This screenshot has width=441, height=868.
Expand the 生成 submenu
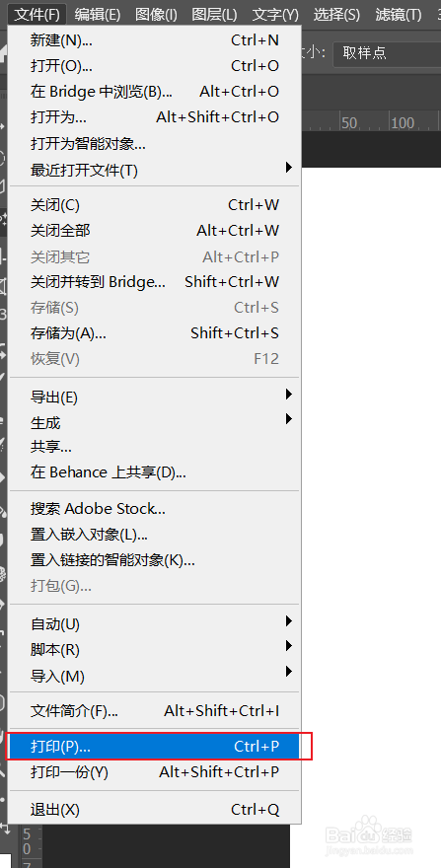pyautogui.click(x=154, y=422)
